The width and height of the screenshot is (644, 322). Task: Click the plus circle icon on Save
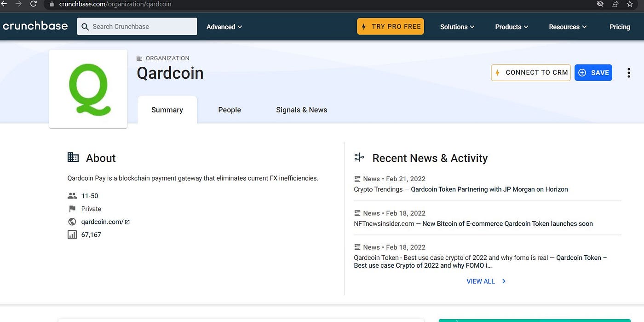pyautogui.click(x=582, y=73)
